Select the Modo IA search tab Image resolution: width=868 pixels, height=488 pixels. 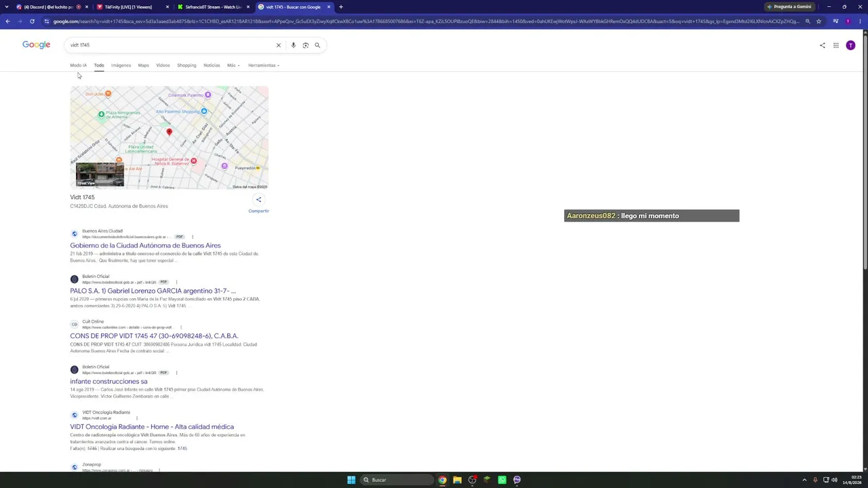pos(78,65)
